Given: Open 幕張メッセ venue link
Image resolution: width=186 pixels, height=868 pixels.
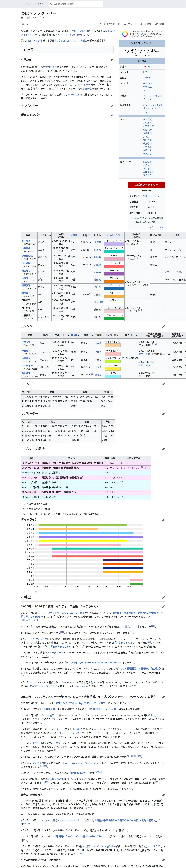Looking at the screenshot, I should coord(144,354).
